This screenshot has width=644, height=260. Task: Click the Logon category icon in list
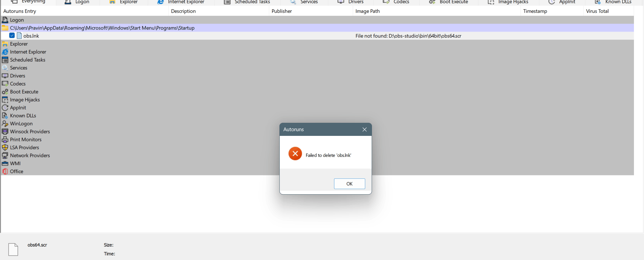(x=5, y=20)
